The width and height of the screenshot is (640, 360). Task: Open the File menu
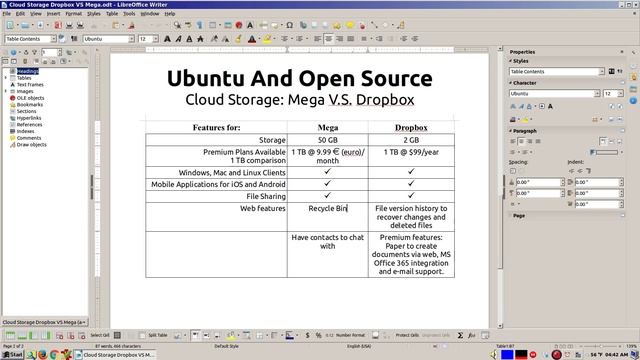coord(7,13)
